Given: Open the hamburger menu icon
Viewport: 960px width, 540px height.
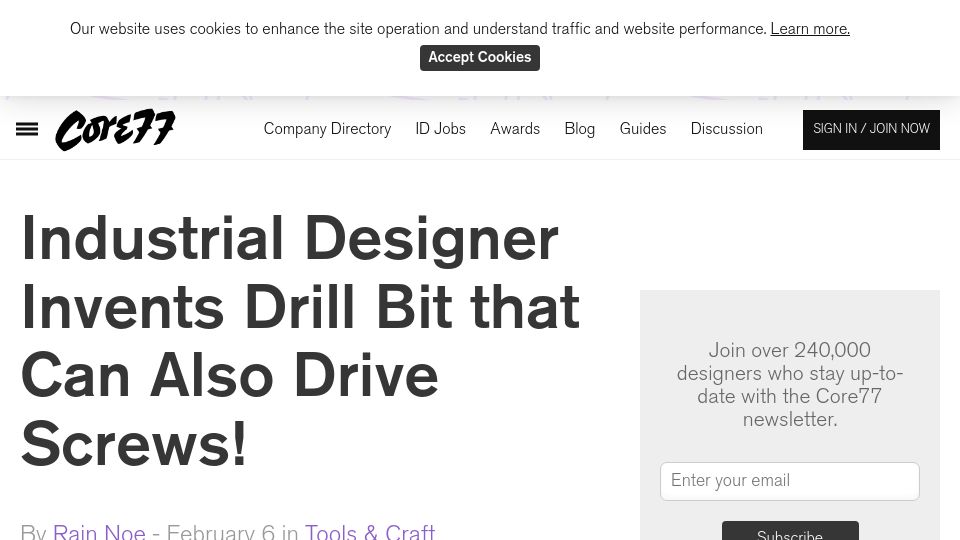Looking at the screenshot, I should click(27, 129).
